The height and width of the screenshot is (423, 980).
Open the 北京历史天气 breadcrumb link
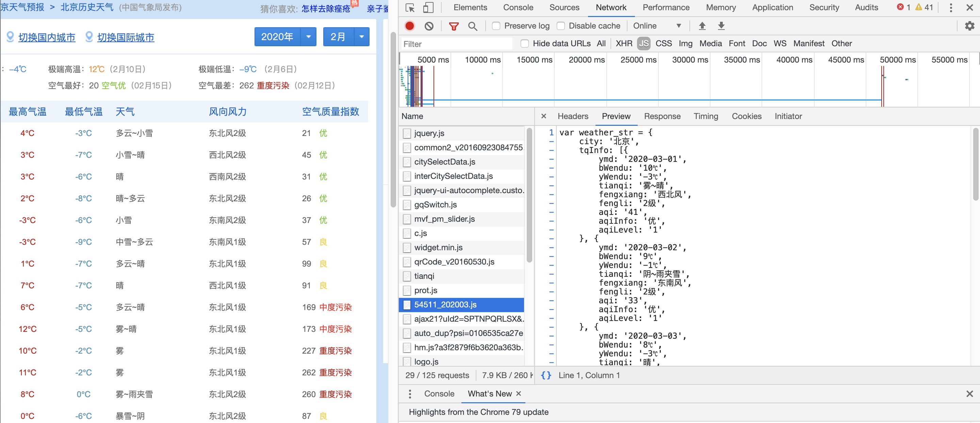point(87,7)
